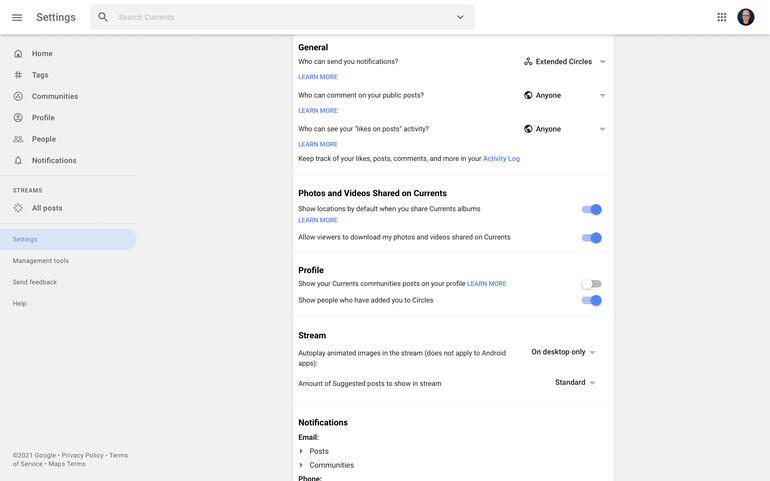Click the Stream section heading
The width and height of the screenshot is (770, 481).
[x=312, y=335]
